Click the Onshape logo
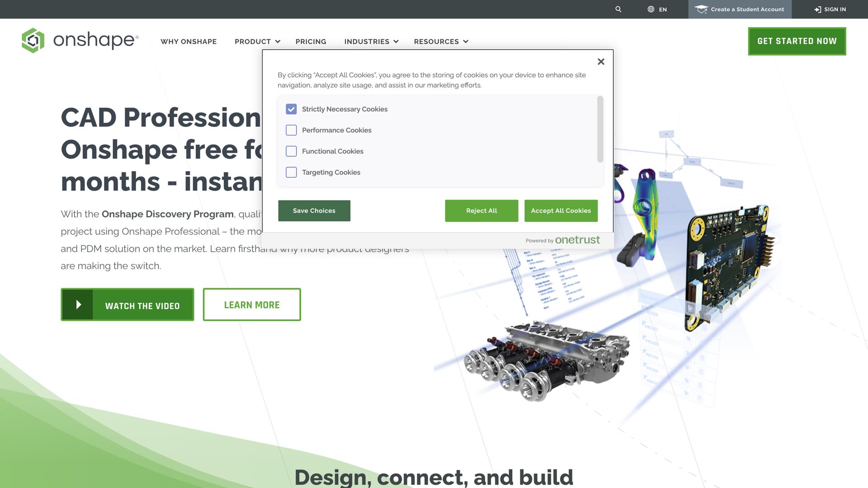Viewport: 868px width, 488px height. [x=80, y=40]
